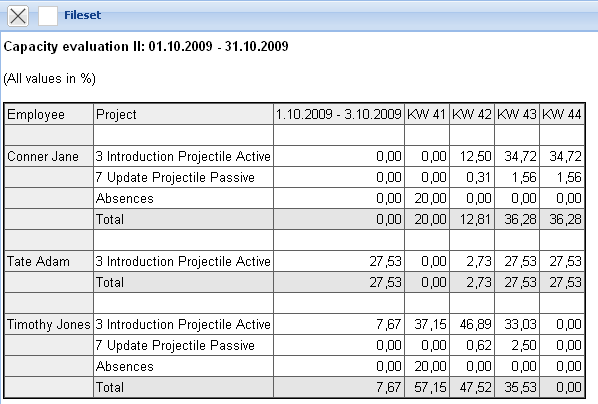Select Timothy Jones's KW 41 total 57,15
The height and width of the screenshot is (404, 598).
pyautogui.click(x=427, y=387)
